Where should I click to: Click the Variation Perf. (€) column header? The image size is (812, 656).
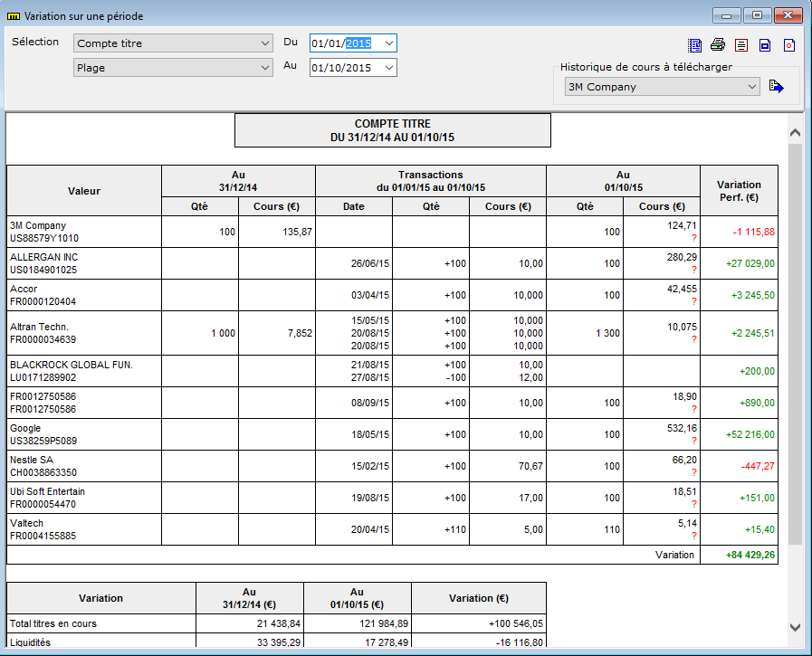pos(739,191)
